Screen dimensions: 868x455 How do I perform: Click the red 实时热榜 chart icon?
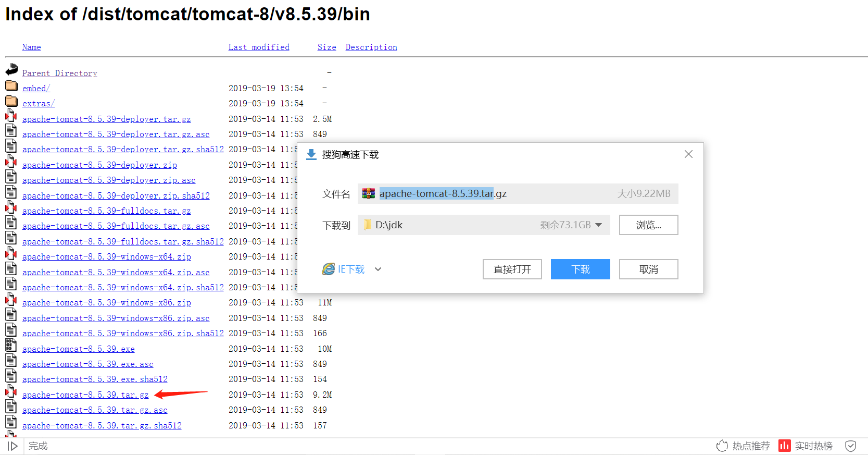click(x=784, y=446)
